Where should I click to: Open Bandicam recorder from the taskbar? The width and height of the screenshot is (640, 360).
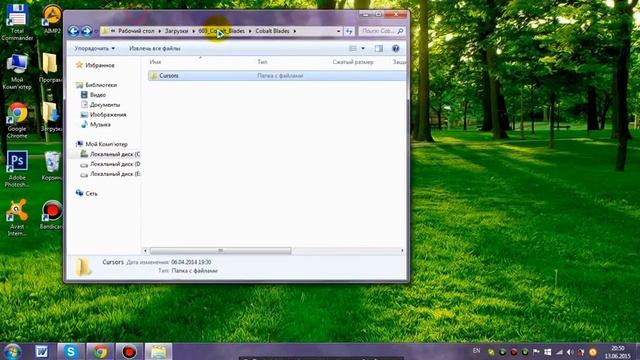tap(129, 352)
